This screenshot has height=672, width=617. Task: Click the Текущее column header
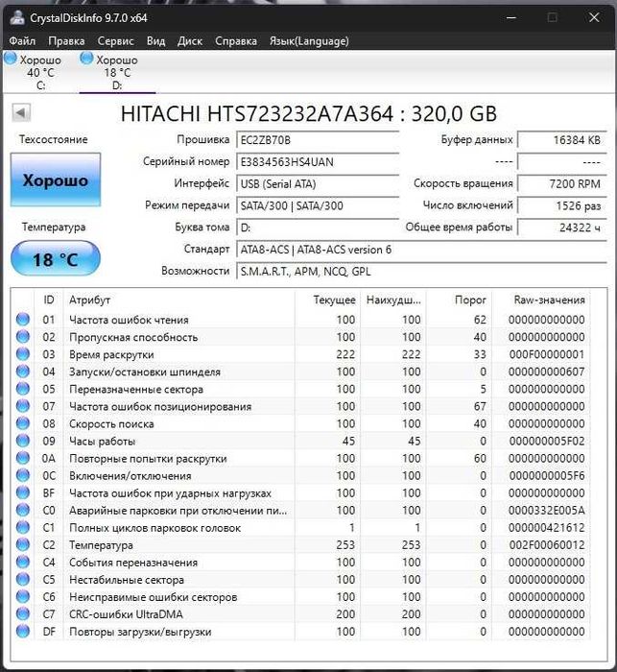(x=328, y=300)
